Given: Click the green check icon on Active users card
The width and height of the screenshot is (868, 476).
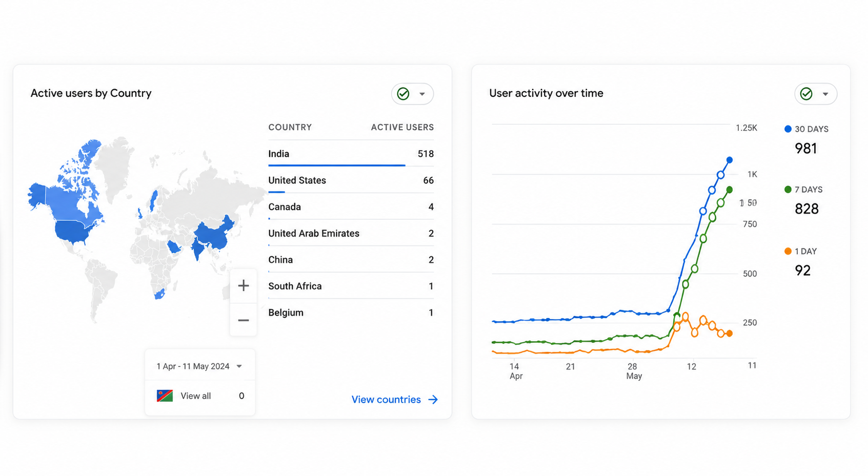Looking at the screenshot, I should click(403, 94).
